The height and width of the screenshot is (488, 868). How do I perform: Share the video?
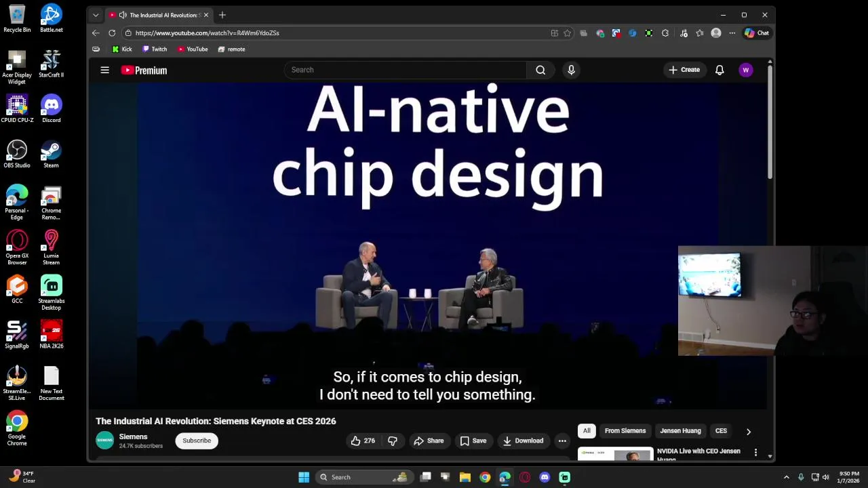point(429,441)
